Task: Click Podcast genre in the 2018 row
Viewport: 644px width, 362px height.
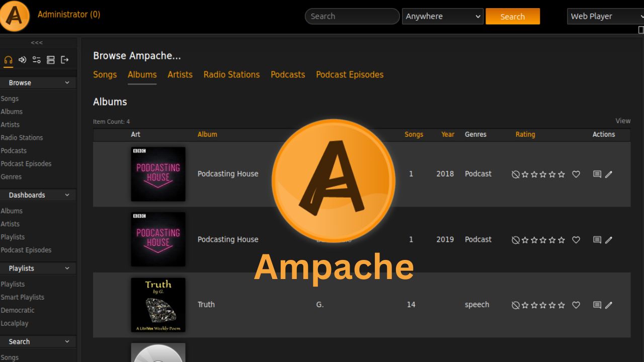Action: point(478,173)
